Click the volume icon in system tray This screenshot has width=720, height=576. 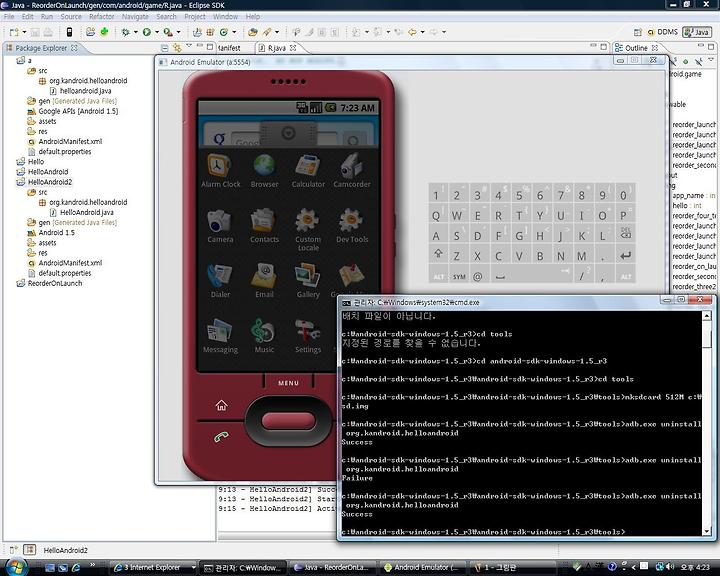(x=670, y=567)
